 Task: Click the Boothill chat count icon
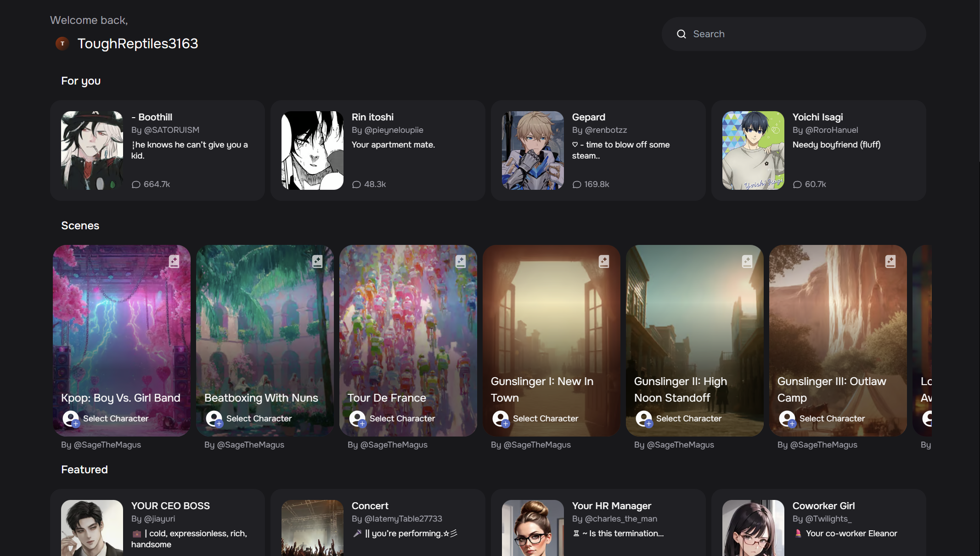click(136, 184)
